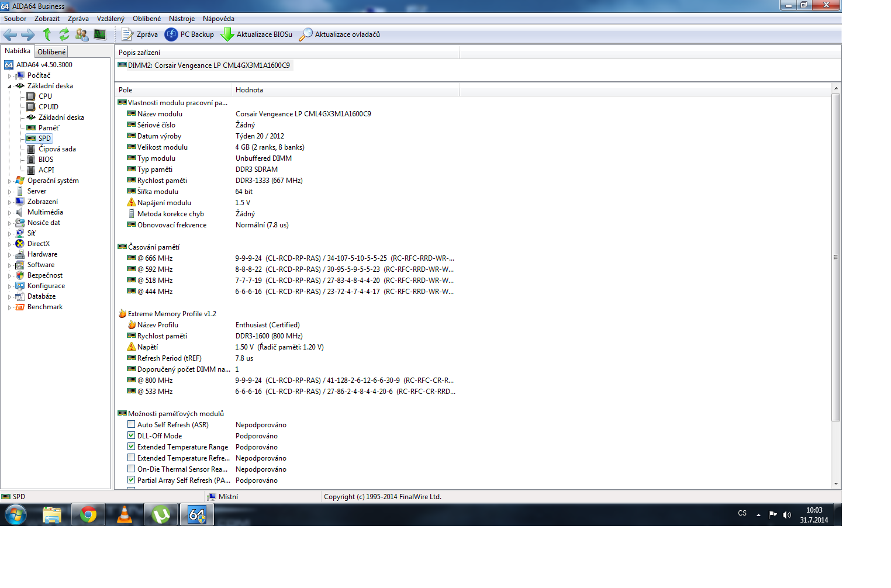This screenshot has width=891, height=588.
Task: Select CPU in the tree
Action: tap(45, 96)
